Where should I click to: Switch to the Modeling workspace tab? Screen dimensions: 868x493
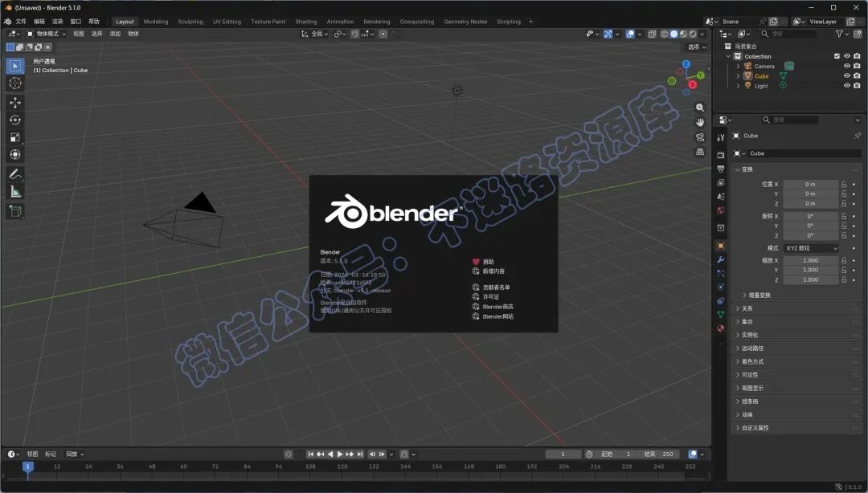(x=156, y=22)
